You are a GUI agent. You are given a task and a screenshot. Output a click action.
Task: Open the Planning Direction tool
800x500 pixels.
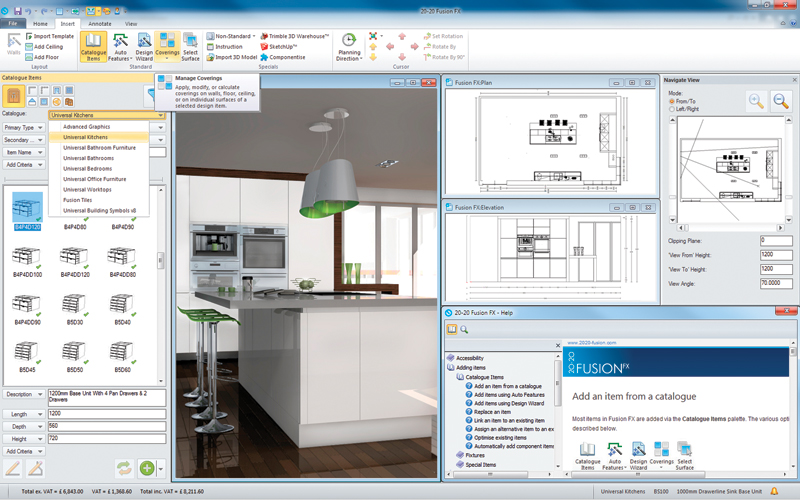(349, 47)
